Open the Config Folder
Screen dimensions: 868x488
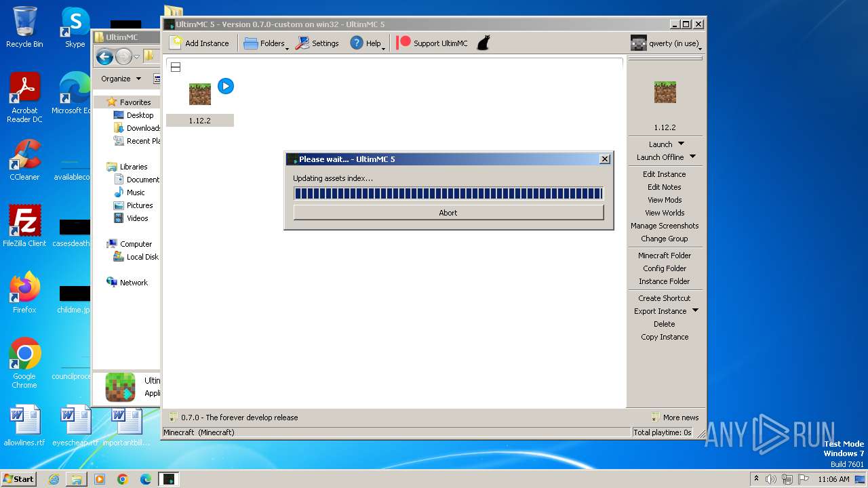tap(665, 268)
